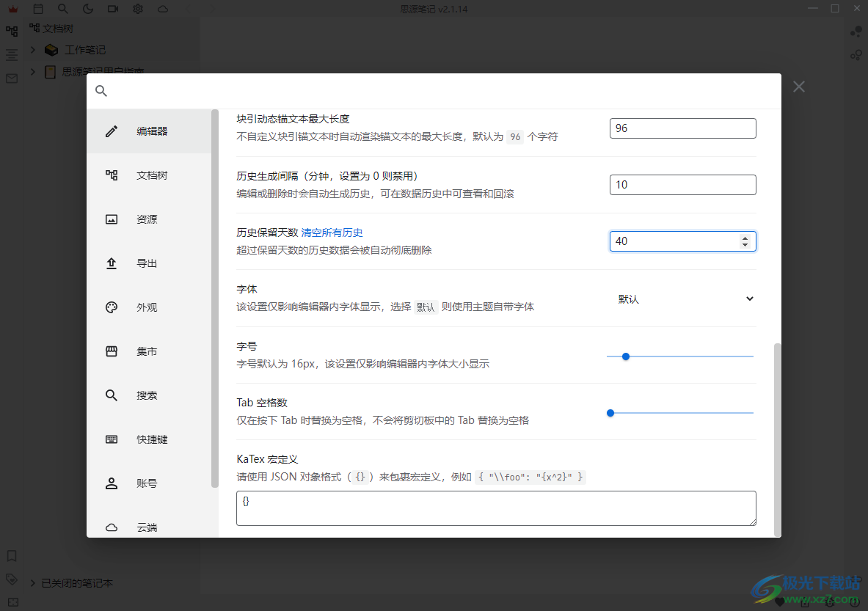Select the 快捷键 shortcuts tab
Screen dimensions: 868x611
150,439
